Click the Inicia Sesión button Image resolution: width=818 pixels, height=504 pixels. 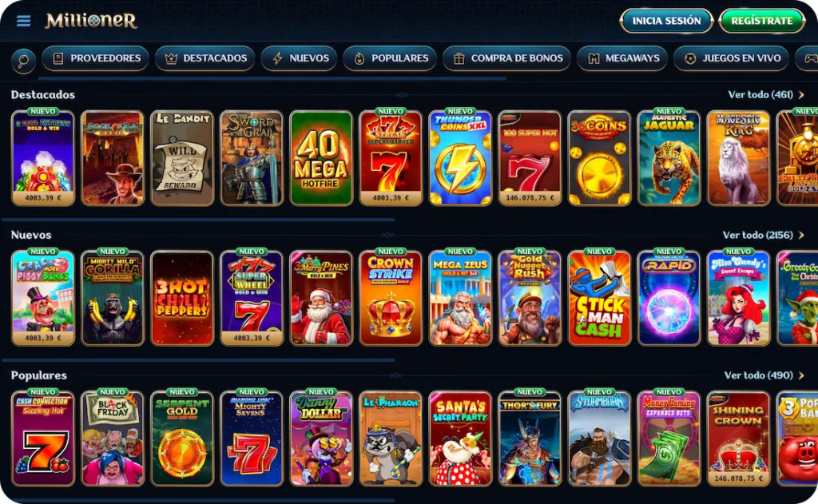tap(666, 21)
